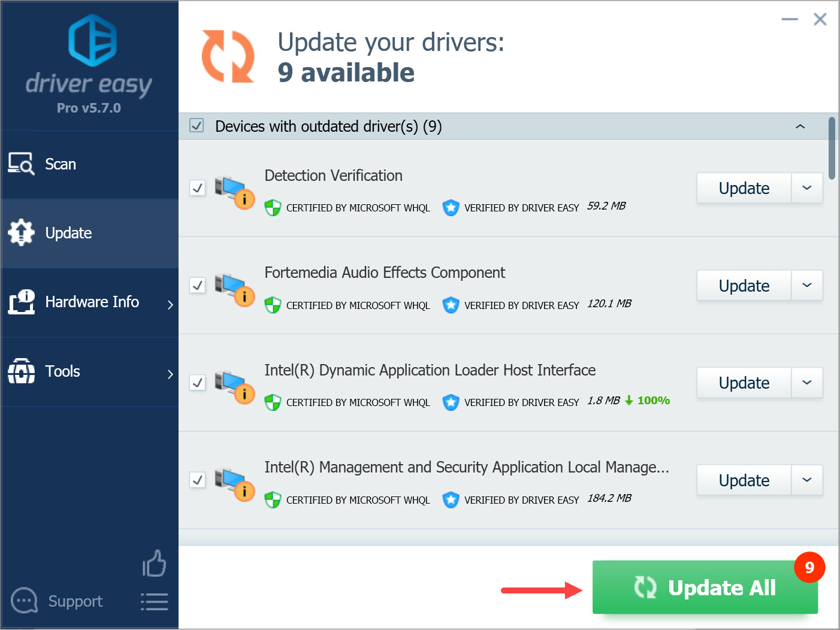The image size is (840, 630).
Task: Uncheck the Detection Verification checkbox
Action: tap(198, 188)
